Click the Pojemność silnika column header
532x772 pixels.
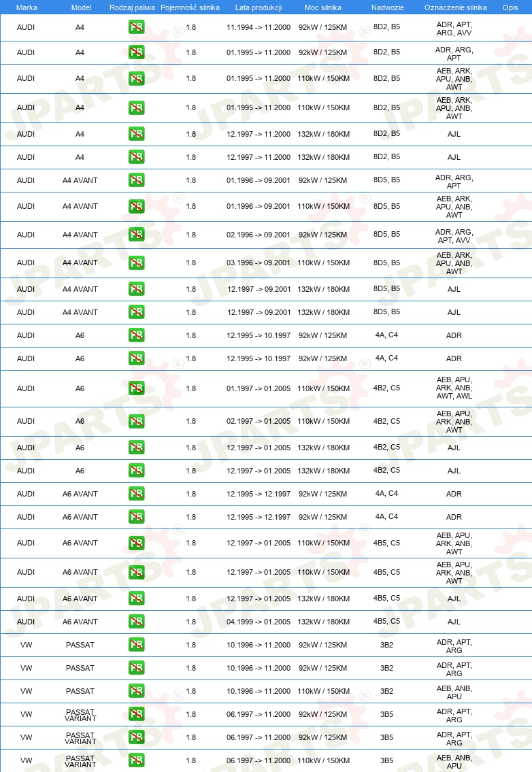(x=190, y=7)
